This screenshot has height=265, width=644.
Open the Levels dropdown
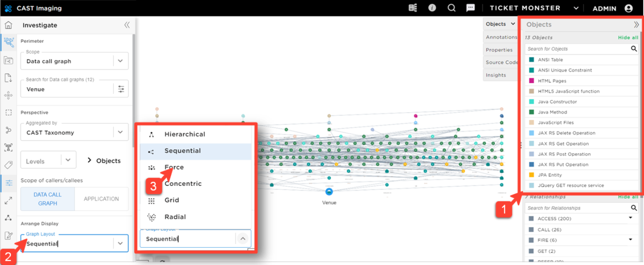pos(48,160)
